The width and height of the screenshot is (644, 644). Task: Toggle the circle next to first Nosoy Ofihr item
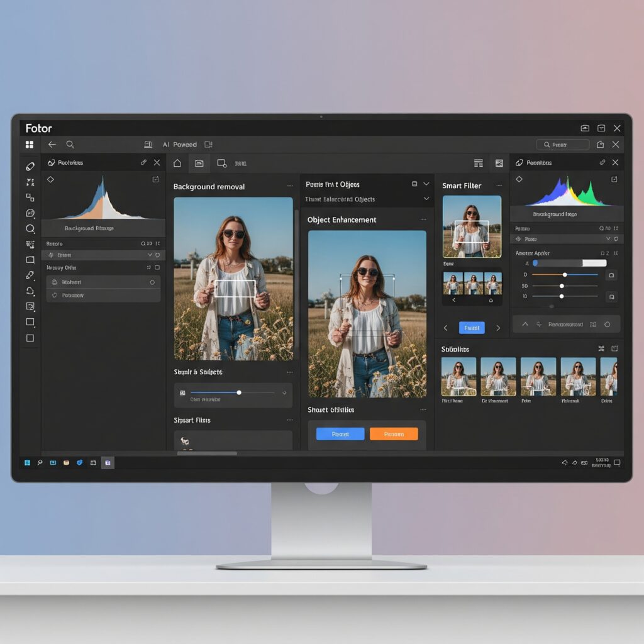click(x=152, y=282)
